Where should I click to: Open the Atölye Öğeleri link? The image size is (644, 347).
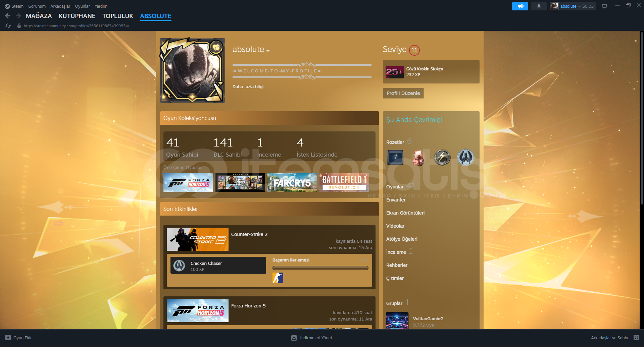[x=402, y=239]
